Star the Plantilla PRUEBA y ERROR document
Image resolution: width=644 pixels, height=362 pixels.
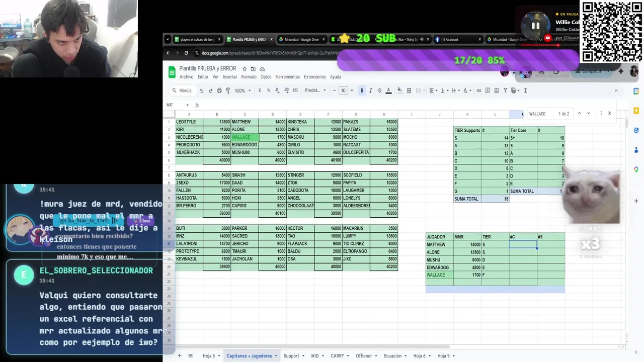[x=245, y=69]
